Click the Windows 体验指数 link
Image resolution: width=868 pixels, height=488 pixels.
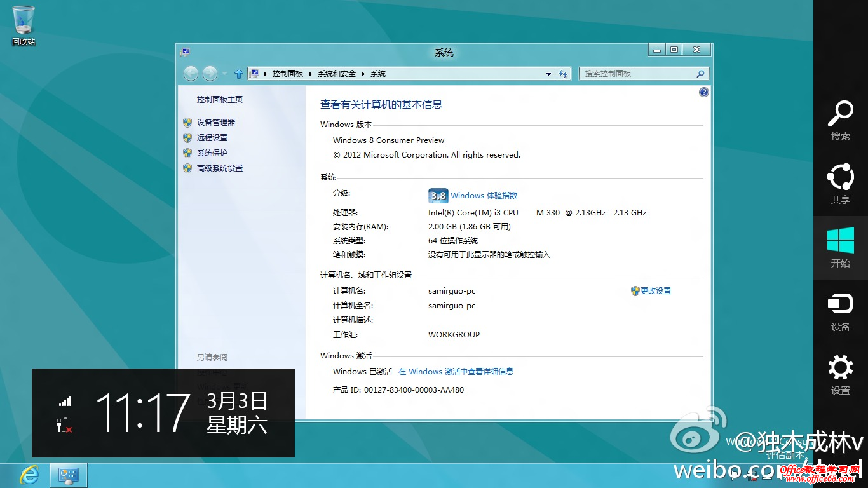[x=484, y=196]
